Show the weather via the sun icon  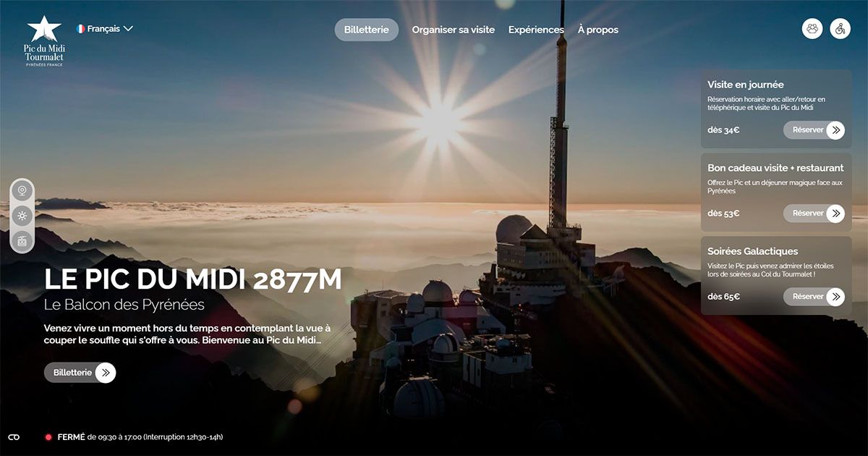coord(22,216)
